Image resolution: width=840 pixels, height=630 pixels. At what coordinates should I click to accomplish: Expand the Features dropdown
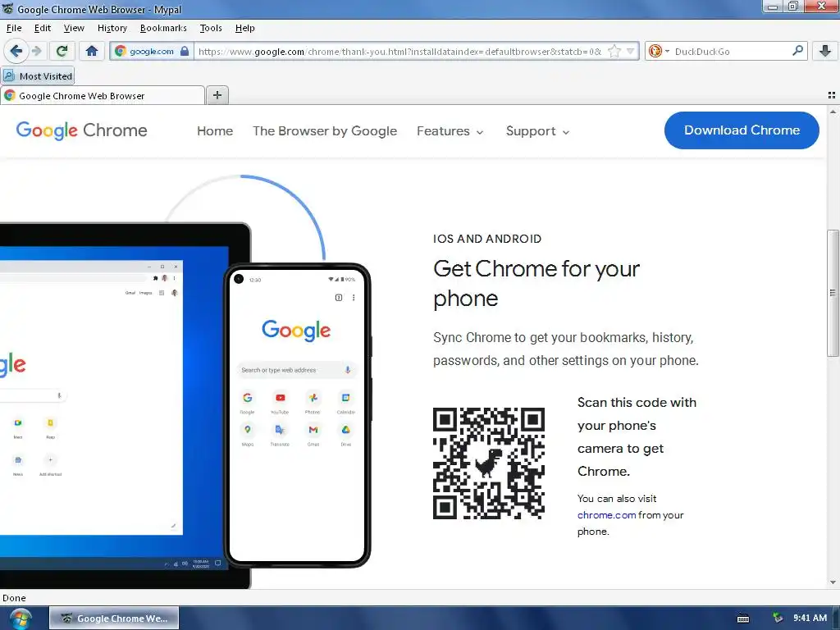click(450, 131)
